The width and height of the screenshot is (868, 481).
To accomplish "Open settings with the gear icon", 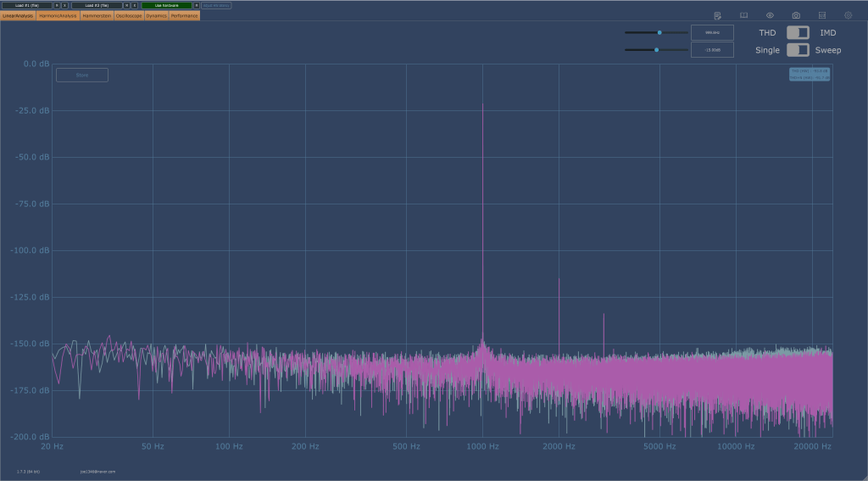I will [x=848, y=15].
